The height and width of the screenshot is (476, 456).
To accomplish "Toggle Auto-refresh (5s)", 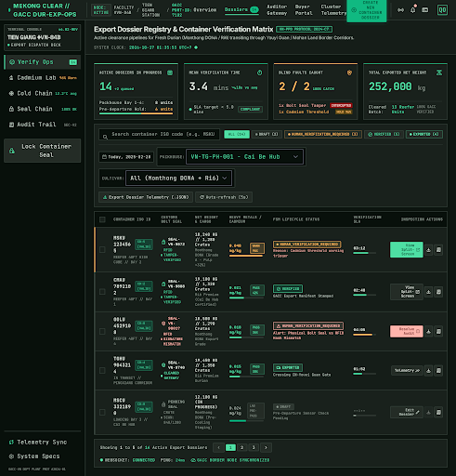I will click(224, 197).
